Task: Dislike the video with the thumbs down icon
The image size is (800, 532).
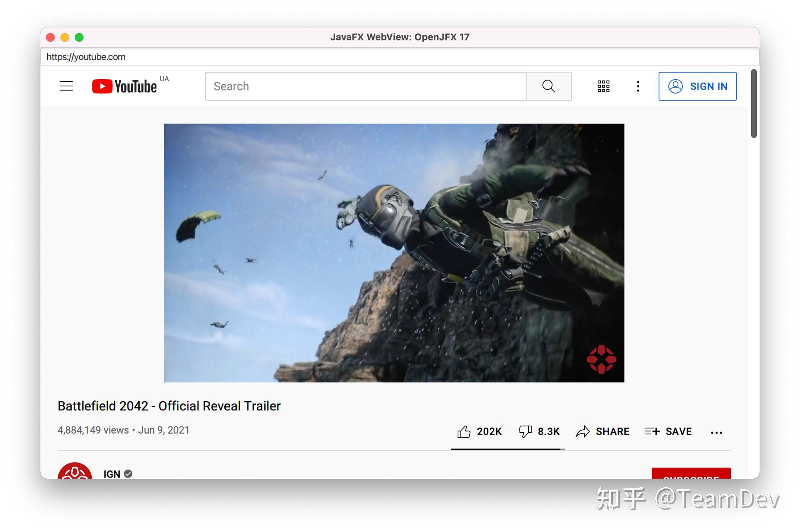Action: (526, 431)
